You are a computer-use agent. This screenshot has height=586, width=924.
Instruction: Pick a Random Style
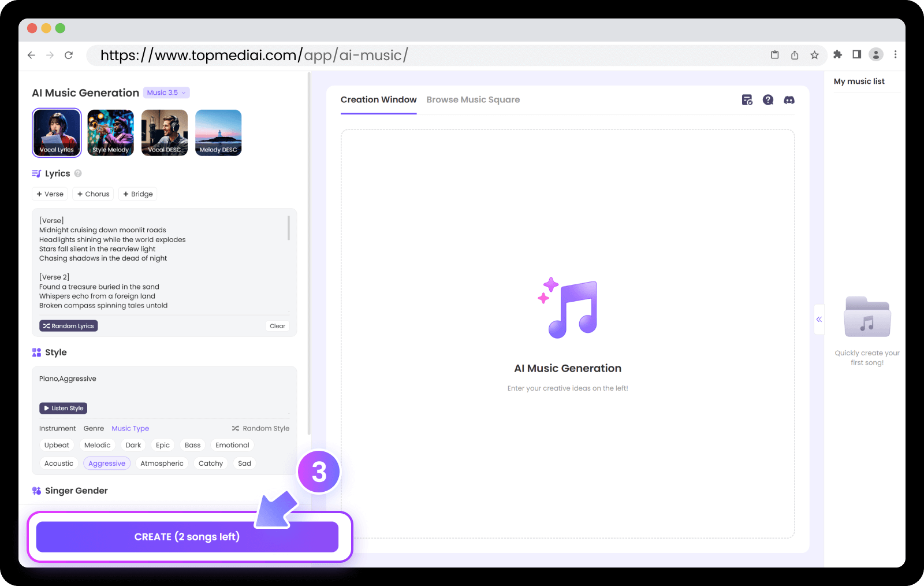[260, 428]
